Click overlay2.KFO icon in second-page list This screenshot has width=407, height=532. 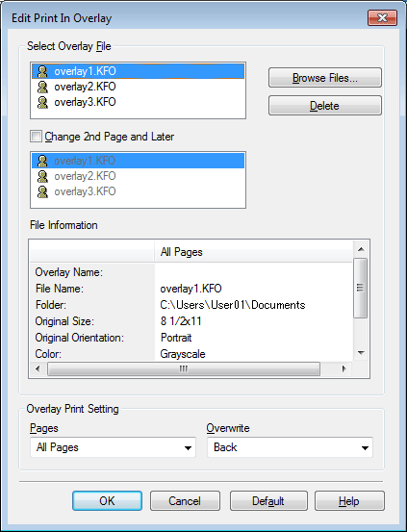42,176
